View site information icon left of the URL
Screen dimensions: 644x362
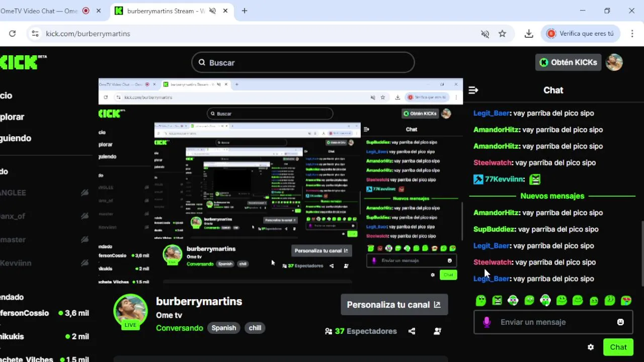[35, 34]
